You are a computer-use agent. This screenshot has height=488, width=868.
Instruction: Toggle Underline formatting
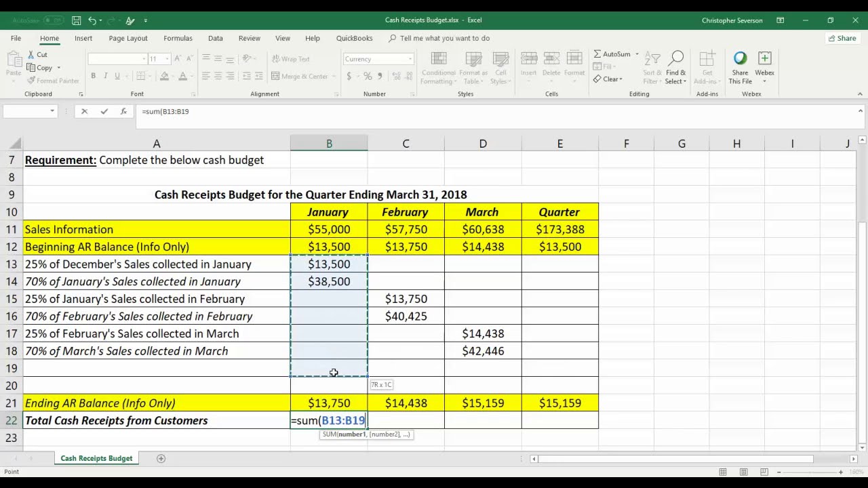(117, 76)
